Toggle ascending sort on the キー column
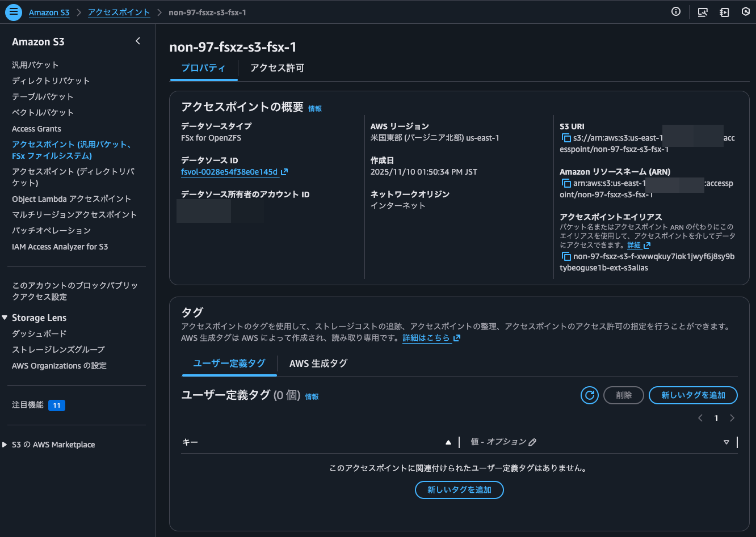Screen dimensions: 756x537 (448, 442)
